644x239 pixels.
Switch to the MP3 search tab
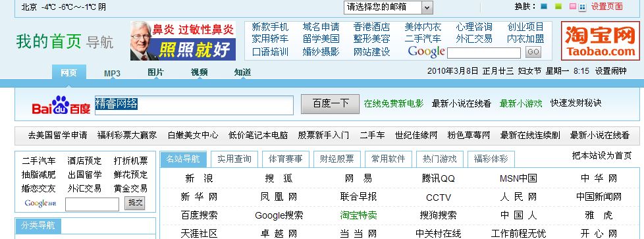click(112, 74)
